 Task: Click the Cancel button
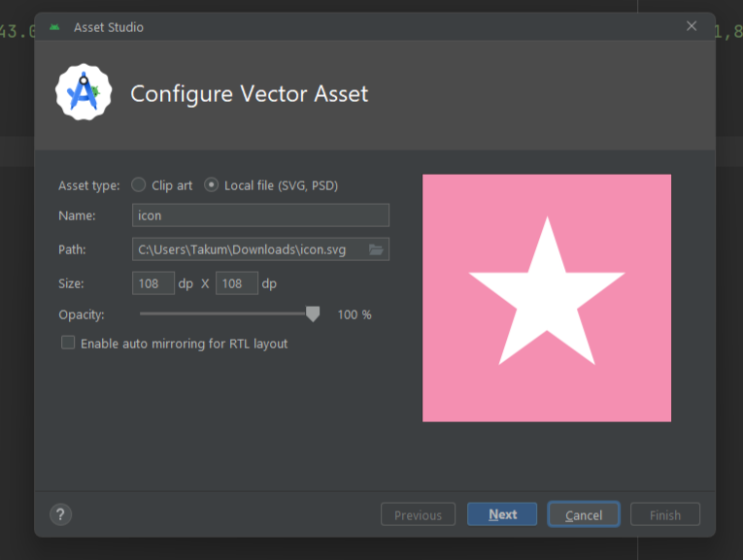(584, 514)
